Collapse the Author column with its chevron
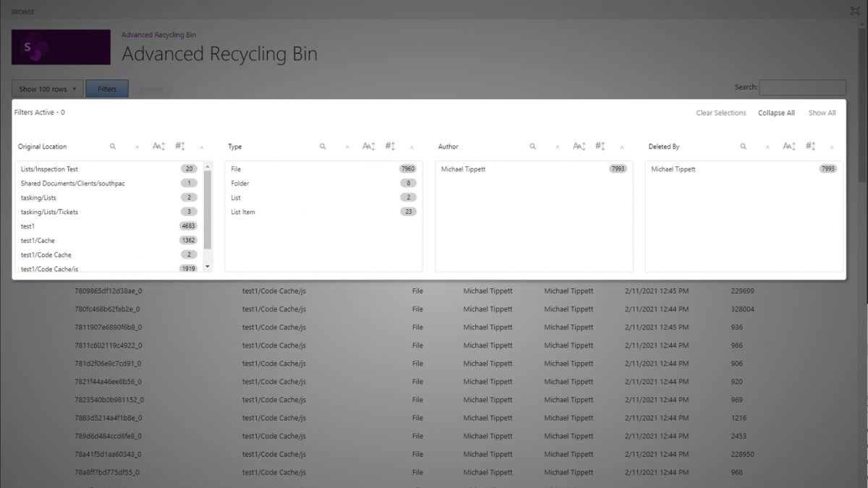The width and height of the screenshot is (868, 488). [621, 146]
